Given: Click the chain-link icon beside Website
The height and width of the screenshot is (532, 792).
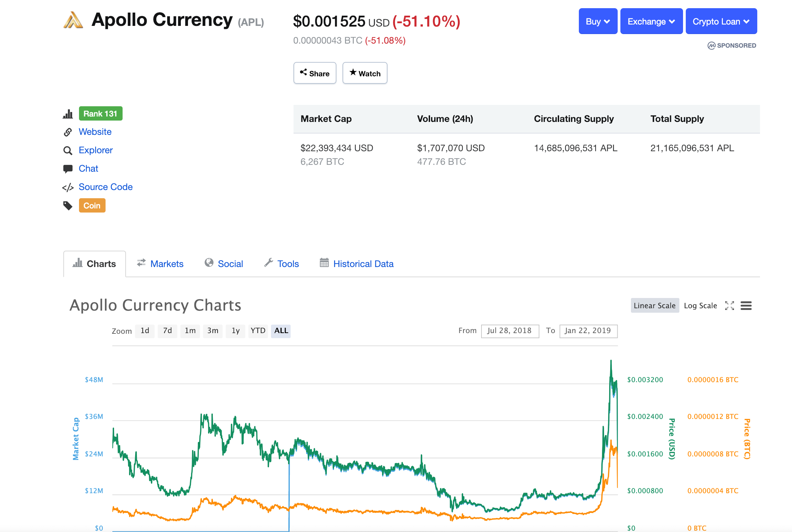Looking at the screenshot, I should [68, 132].
